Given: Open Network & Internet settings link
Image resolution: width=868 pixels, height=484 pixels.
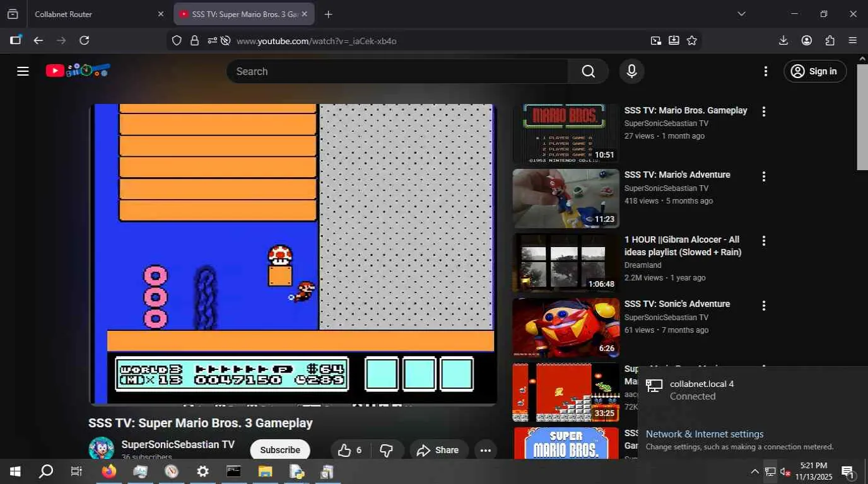Looking at the screenshot, I should pyautogui.click(x=705, y=434).
